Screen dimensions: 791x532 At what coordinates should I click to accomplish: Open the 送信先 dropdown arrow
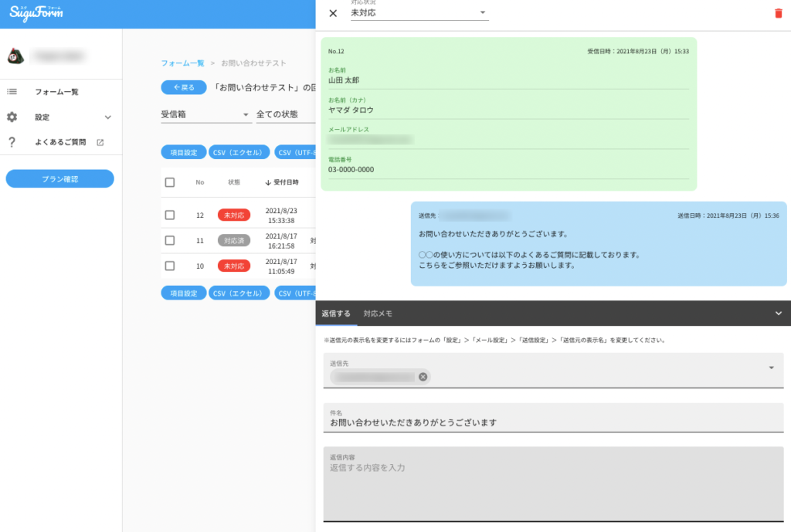772,368
